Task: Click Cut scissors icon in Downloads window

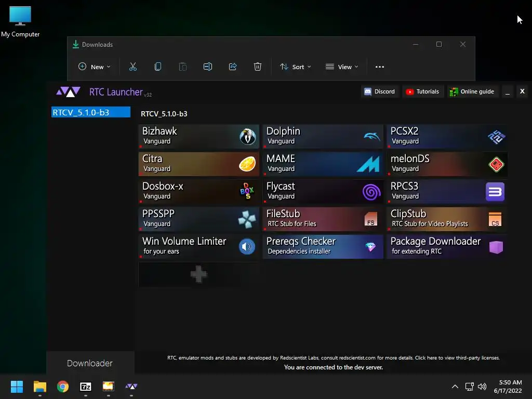Action: [x=133, y=67]
